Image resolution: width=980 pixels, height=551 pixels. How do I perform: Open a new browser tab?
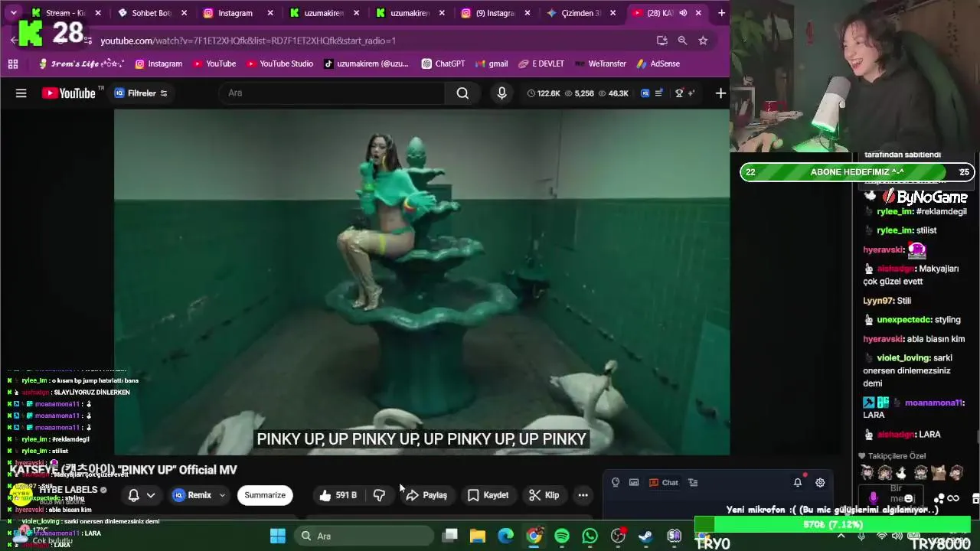click(721, 13)
